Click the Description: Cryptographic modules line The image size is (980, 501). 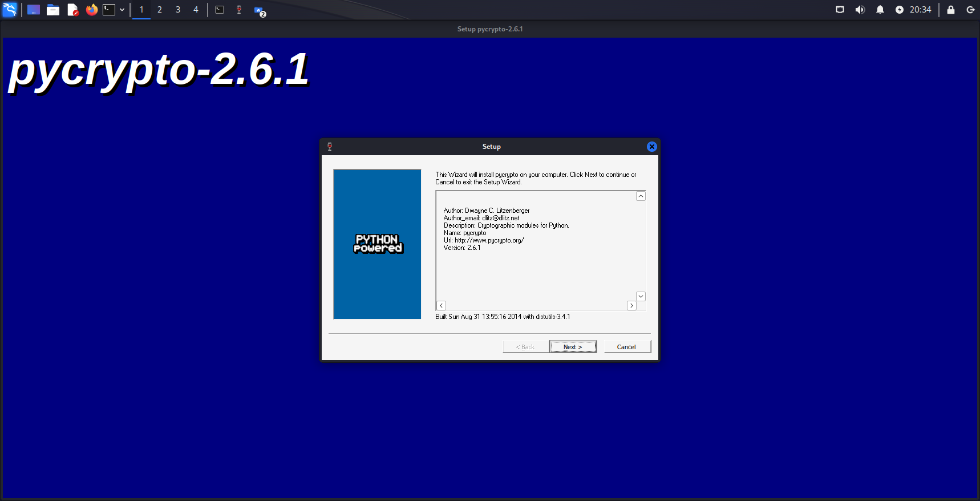point(507,225)
